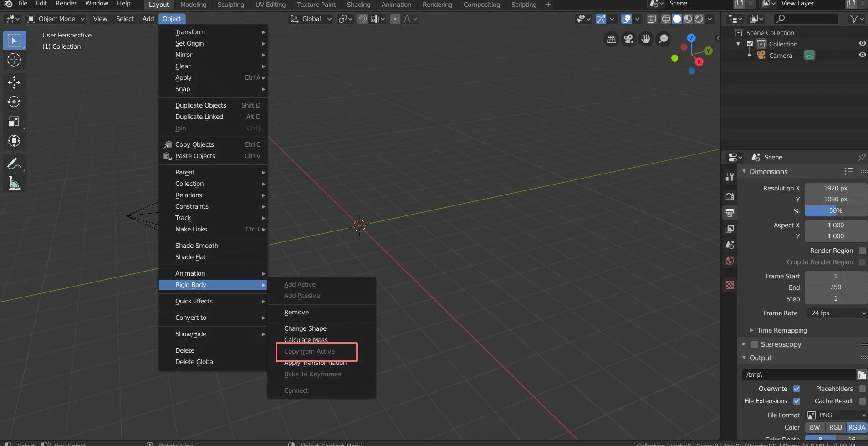The image size is (868, 446).
Task: Select the Transform tool
Action: point(14,141)
